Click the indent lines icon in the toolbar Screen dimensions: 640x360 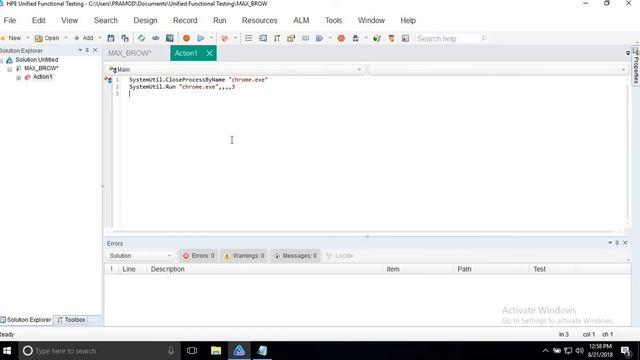pyautogui.click(x=263, y=38)
